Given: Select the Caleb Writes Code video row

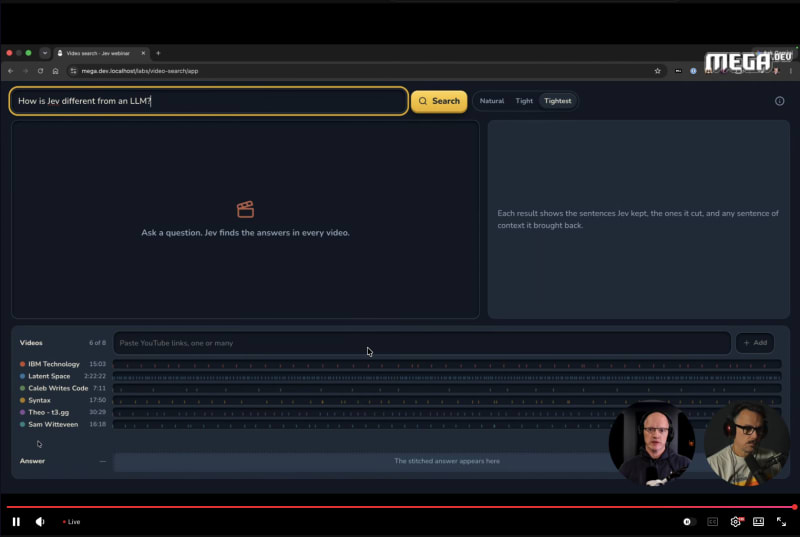Looking at the screenshot, I should tap(62, 388).
